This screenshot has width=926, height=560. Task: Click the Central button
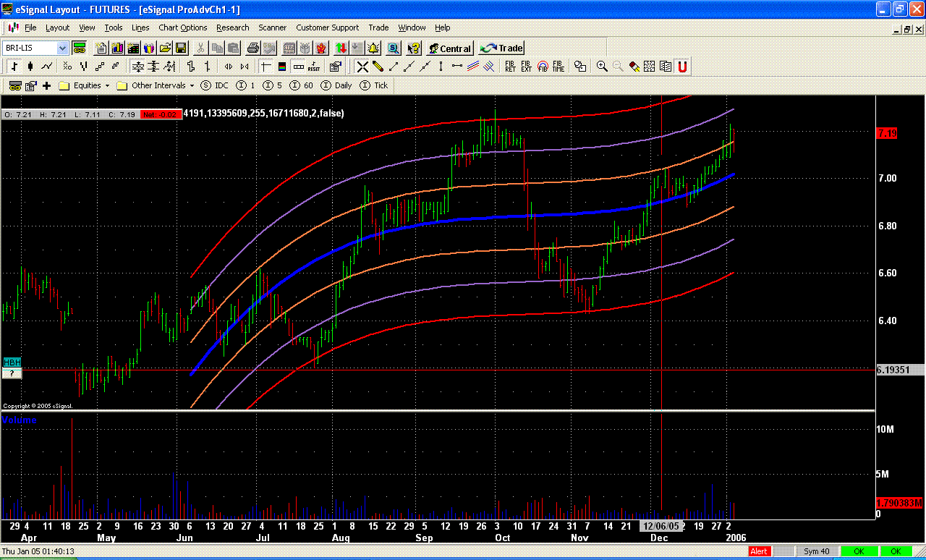point(449,48)
